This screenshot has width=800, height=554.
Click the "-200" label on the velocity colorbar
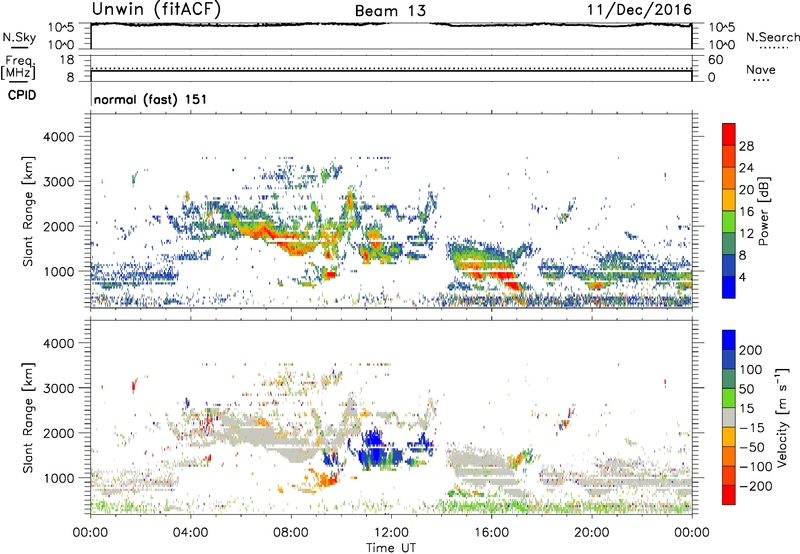pos(756,486)
